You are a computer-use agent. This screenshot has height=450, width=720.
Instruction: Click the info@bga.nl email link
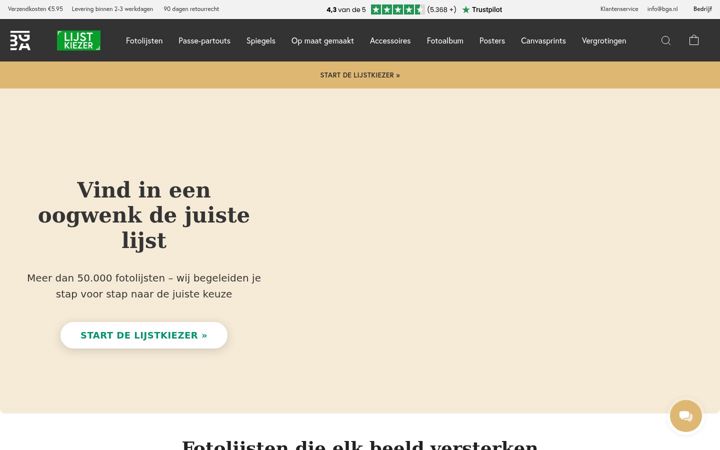663,9
